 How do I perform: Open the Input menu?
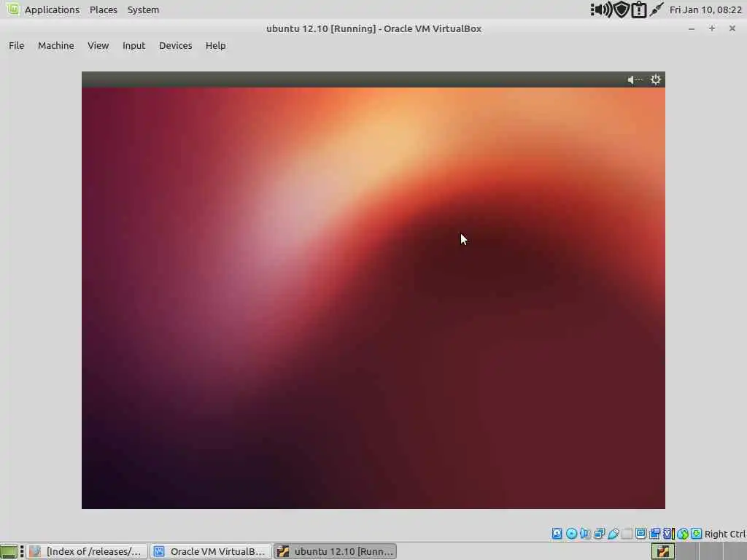(x=133, y=46)
